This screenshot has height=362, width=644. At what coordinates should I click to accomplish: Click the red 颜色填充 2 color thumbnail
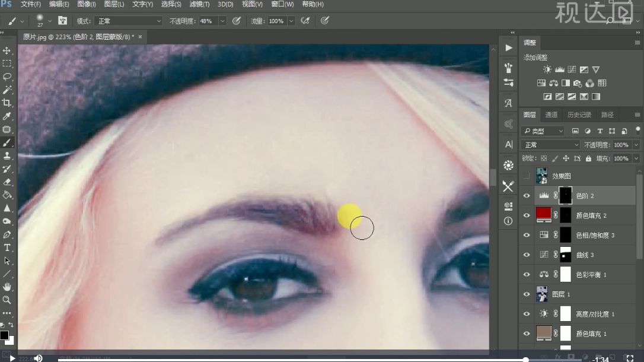pyautogui.click(x=543, y=214)
